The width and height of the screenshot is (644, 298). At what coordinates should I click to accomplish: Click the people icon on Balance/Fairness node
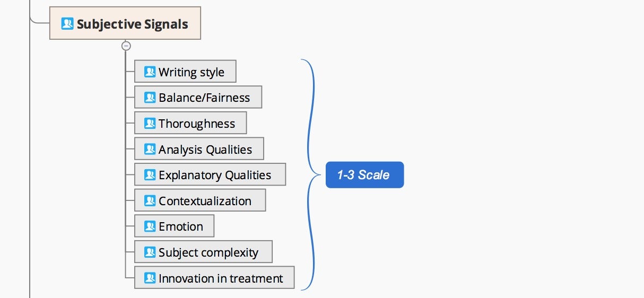coord(150,97)
